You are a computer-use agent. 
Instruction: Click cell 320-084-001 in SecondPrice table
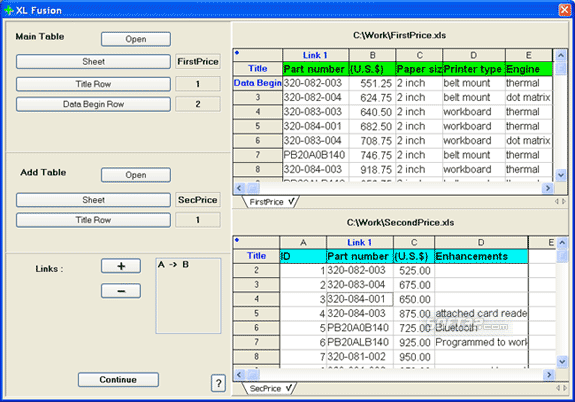click(x=359, y=299)
